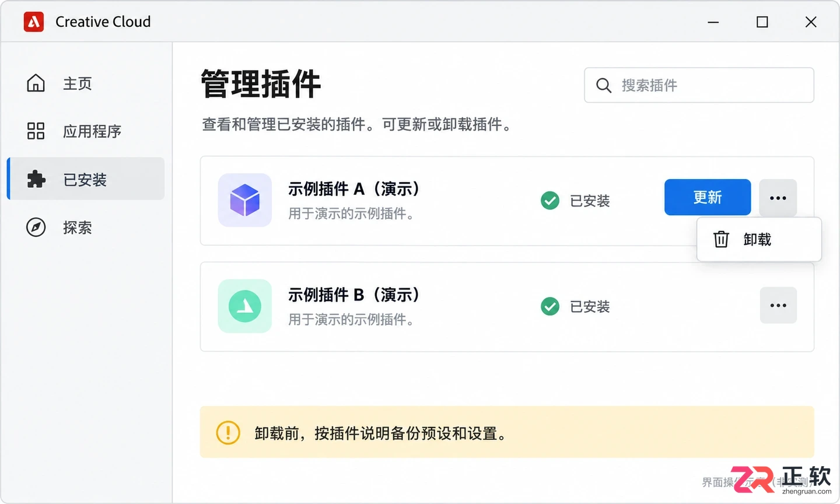Choose 卸载 from the popup menu

[x=759, y=239]
